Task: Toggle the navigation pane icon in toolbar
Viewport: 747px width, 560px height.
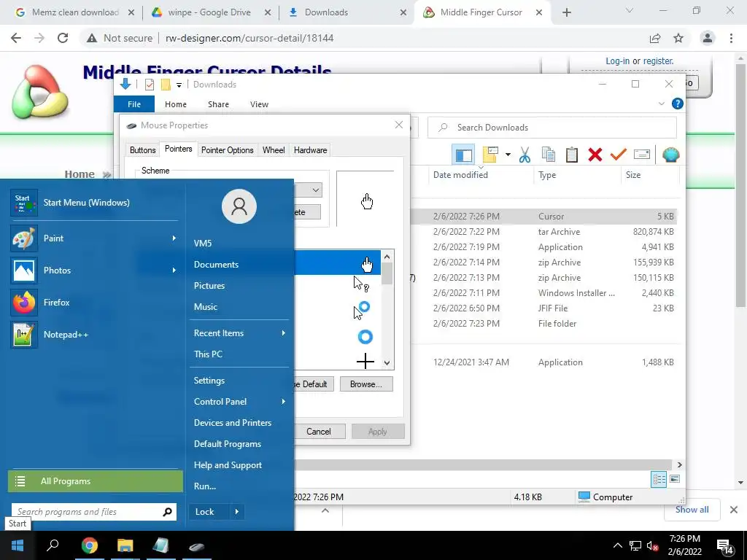Action: pos(463,155)
